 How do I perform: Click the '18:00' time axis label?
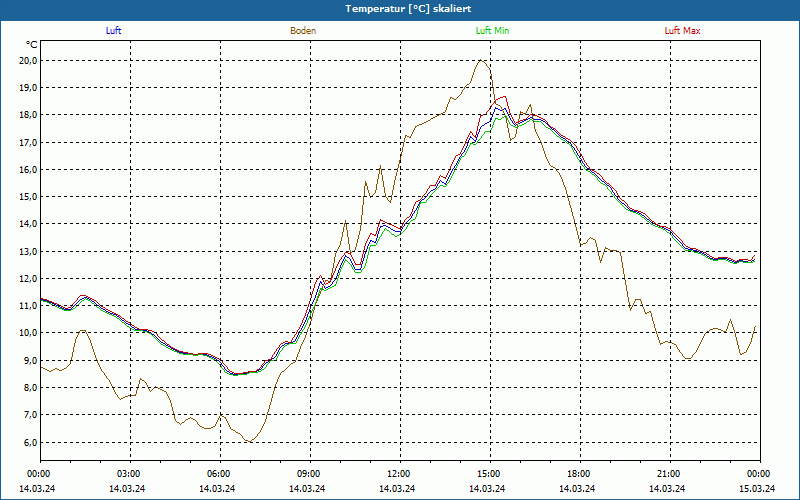pyautogui.click(x=578, y=474)
